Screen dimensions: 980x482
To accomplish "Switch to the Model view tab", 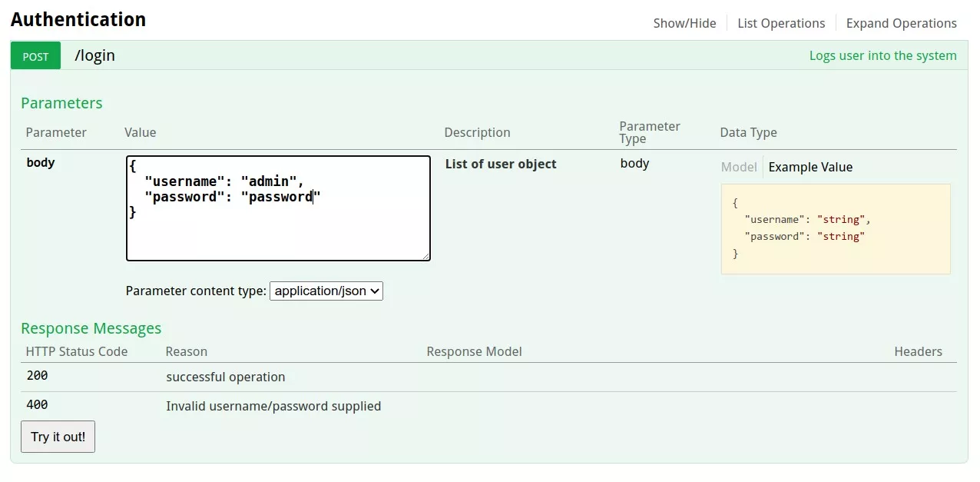I will (738, 167).
